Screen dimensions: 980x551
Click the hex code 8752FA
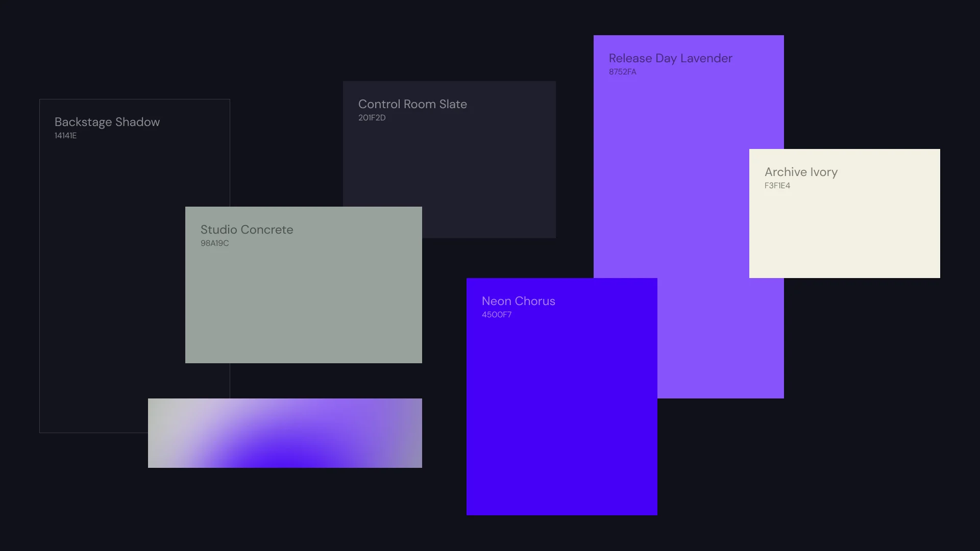pos(623,72)
